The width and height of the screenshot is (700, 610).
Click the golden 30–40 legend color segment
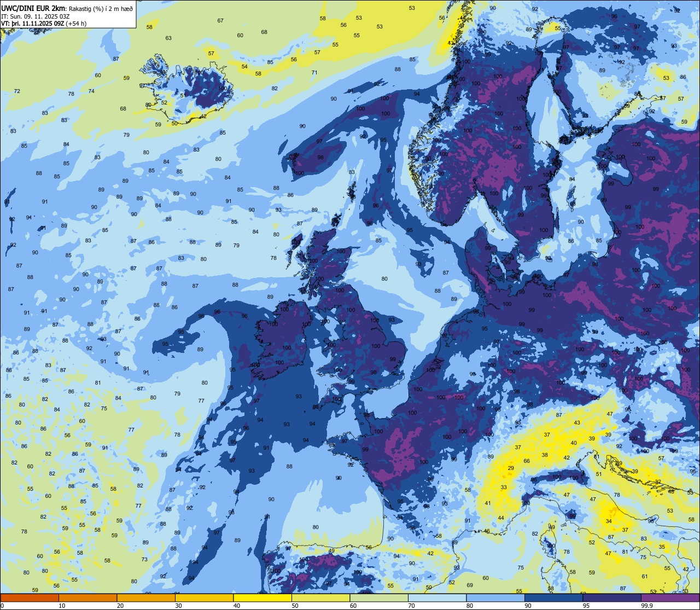coord(204,597)
